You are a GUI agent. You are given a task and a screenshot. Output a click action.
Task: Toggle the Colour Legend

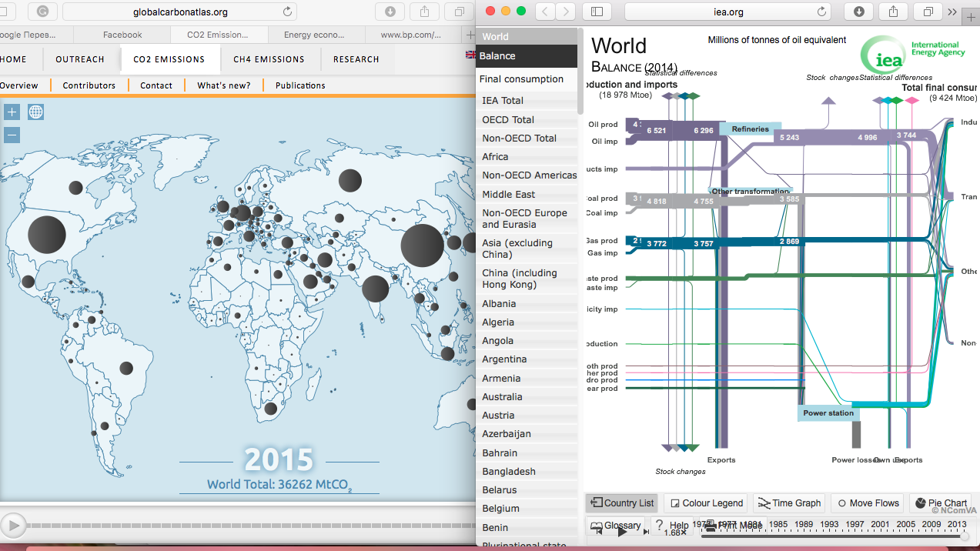706,503
